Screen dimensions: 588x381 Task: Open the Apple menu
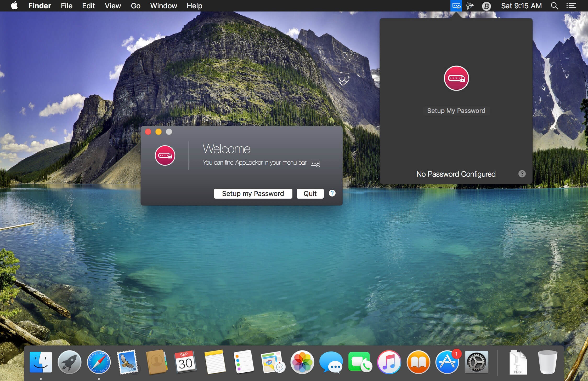coord(14,5)
